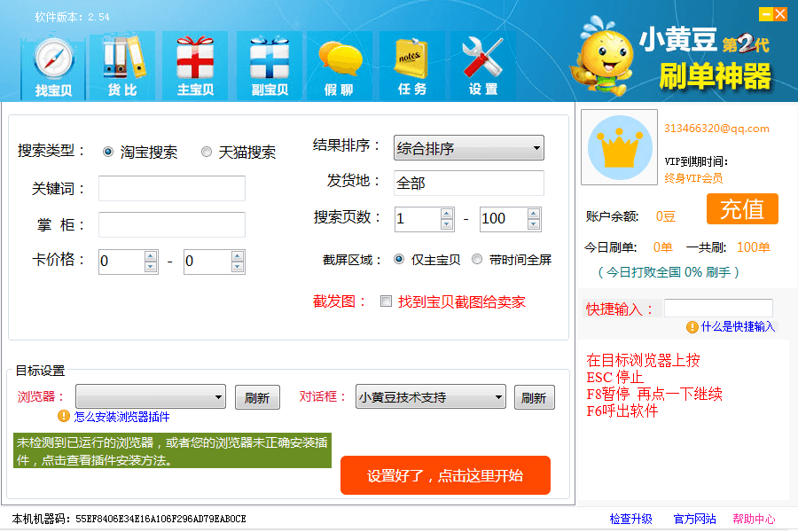This screenshot has width=798, height=532.
Task: Decrease the minimum 卡价格 value
Action: coord(151,267)
